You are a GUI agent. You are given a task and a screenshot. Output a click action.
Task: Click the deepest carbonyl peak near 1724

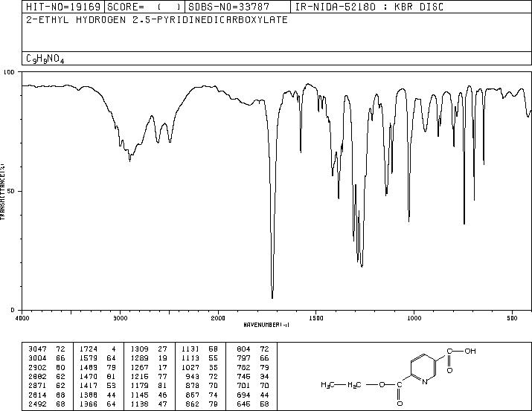pos(272,297)
